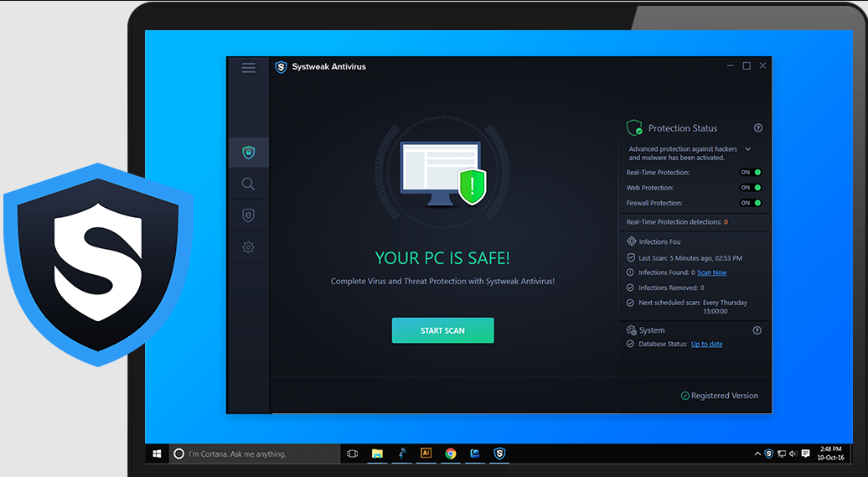Open the Windows Start button
The width and height of the screenshot is (868, 477).
tap(157, 454)
